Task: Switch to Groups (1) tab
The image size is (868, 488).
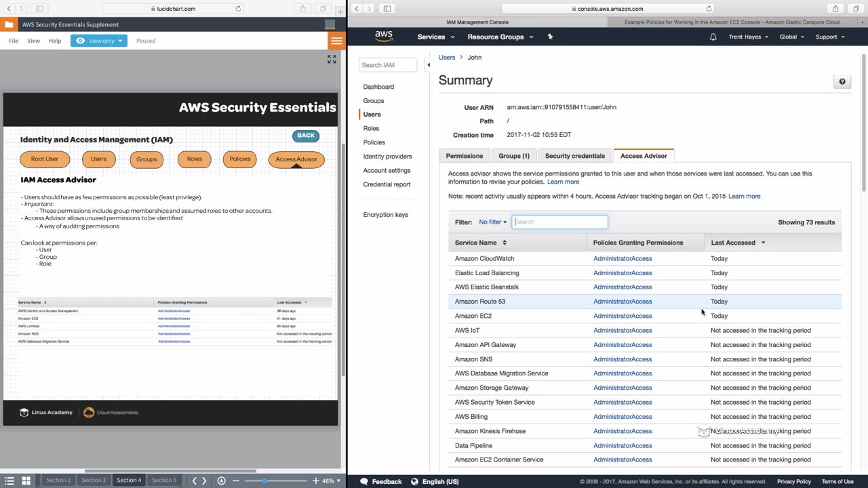Action: (514, 156)
